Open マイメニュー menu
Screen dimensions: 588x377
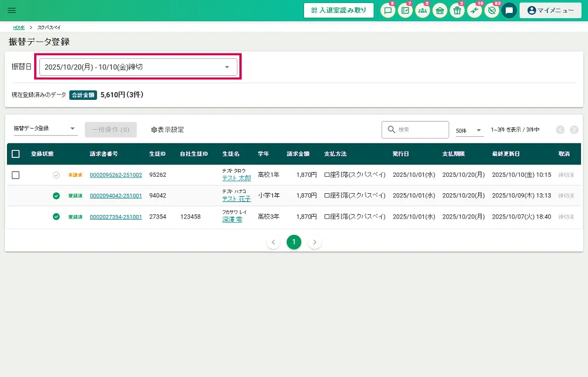click(550, 11)
